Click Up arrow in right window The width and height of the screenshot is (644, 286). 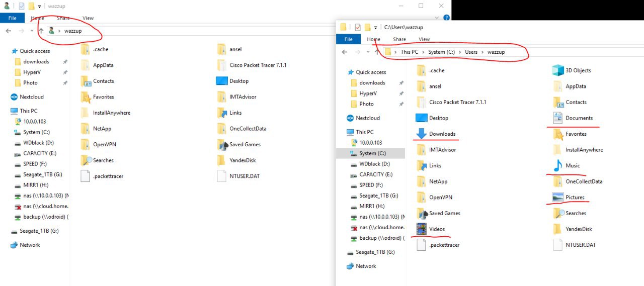pos(377,52)
